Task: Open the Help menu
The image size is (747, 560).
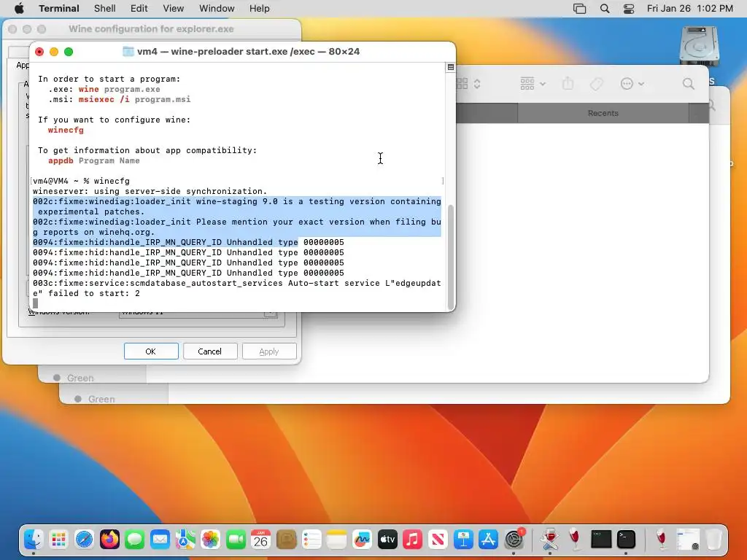Action: (260, 9)
